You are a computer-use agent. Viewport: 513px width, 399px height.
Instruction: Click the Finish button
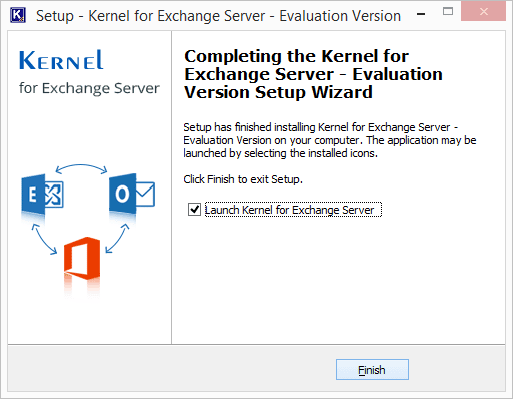(372, 369)
